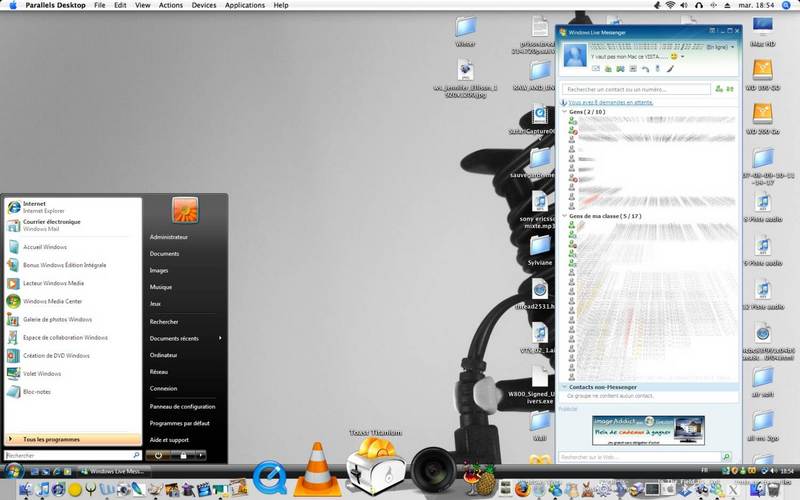Click the Messenger e-mail envelope icon
Viewport: 800px width, 500px height.
point(596,69)
